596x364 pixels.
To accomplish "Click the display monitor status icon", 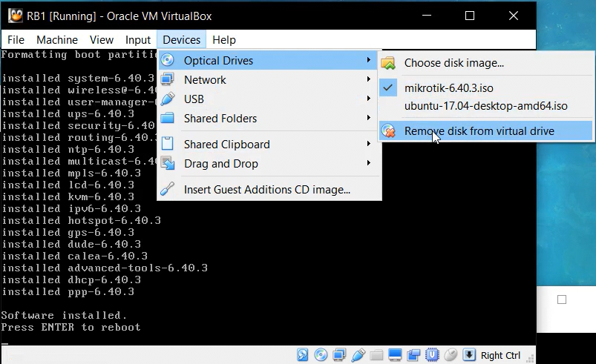I will (395, 355).
